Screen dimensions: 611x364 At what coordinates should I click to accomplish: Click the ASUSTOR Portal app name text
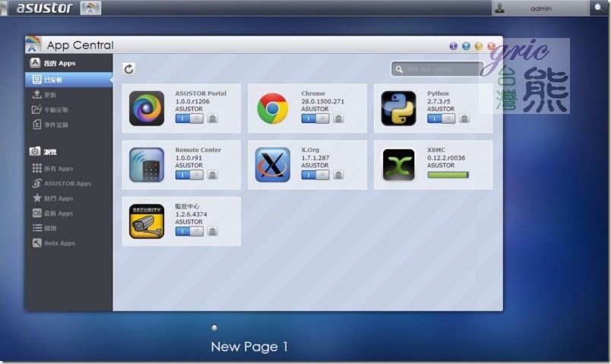click(x=201, y=93)
